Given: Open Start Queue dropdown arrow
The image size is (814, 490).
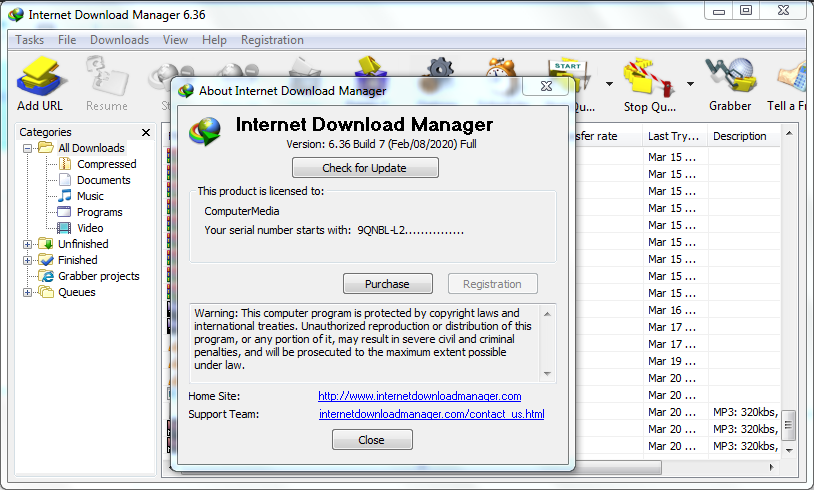Looking at the screenshot, I should 609,84.
